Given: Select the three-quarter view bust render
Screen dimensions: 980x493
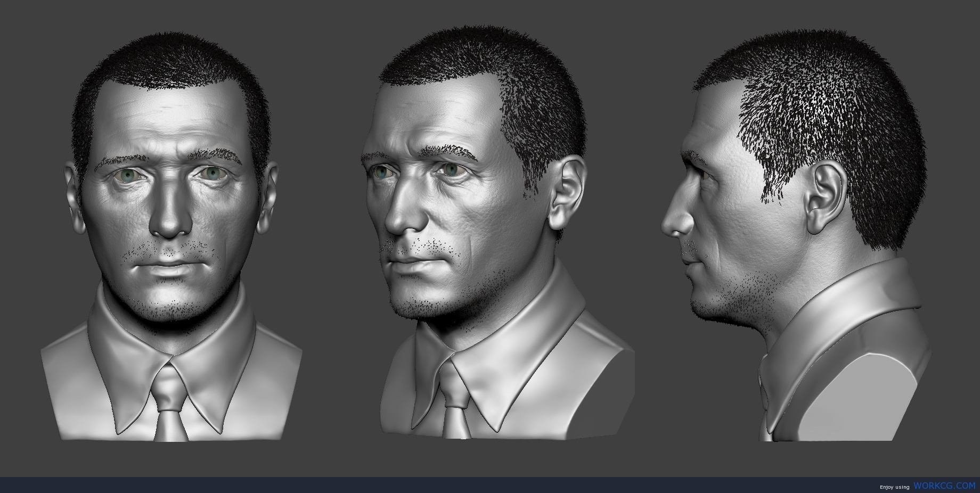Looking at the screenshot, I should 497,233.
